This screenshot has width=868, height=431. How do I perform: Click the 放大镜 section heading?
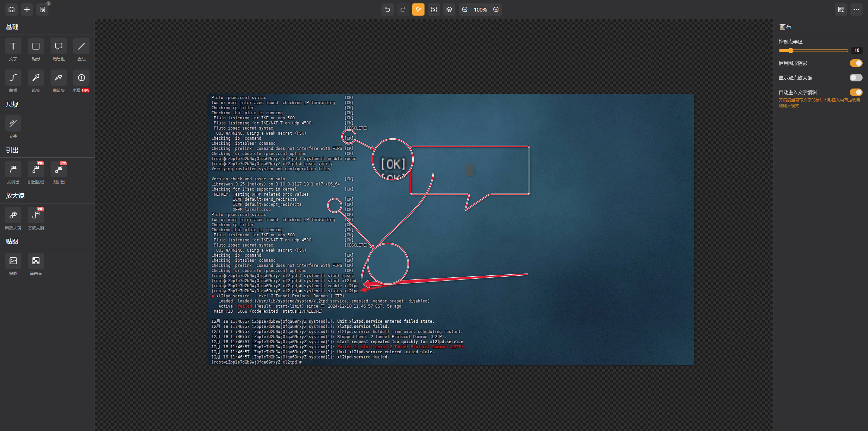[x=15, y=196]
